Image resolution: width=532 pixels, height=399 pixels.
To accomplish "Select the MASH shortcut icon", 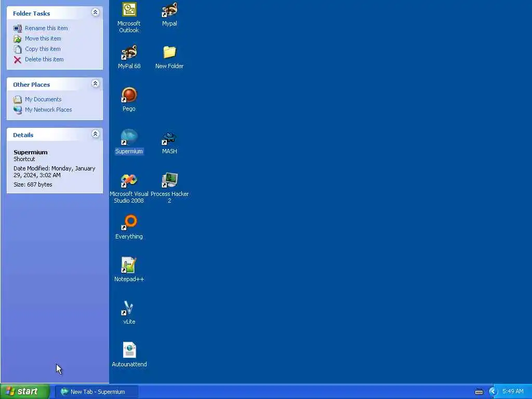I will point(169,137).
